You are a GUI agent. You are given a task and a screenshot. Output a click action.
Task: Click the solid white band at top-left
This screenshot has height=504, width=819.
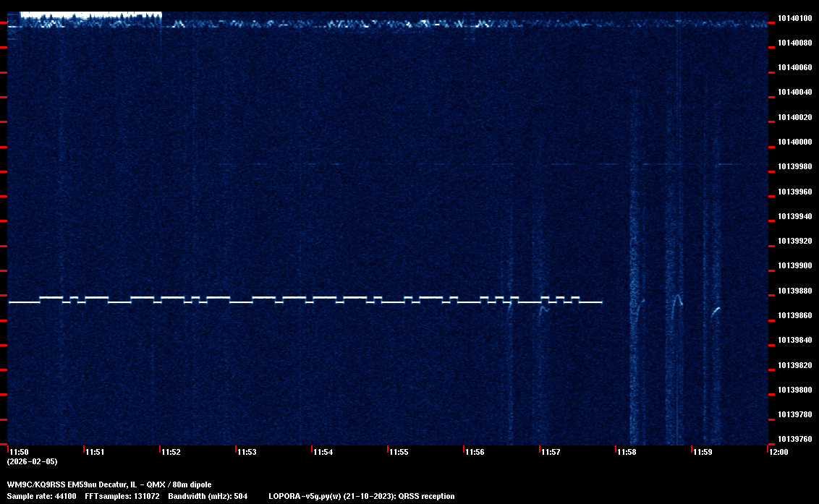90,14
